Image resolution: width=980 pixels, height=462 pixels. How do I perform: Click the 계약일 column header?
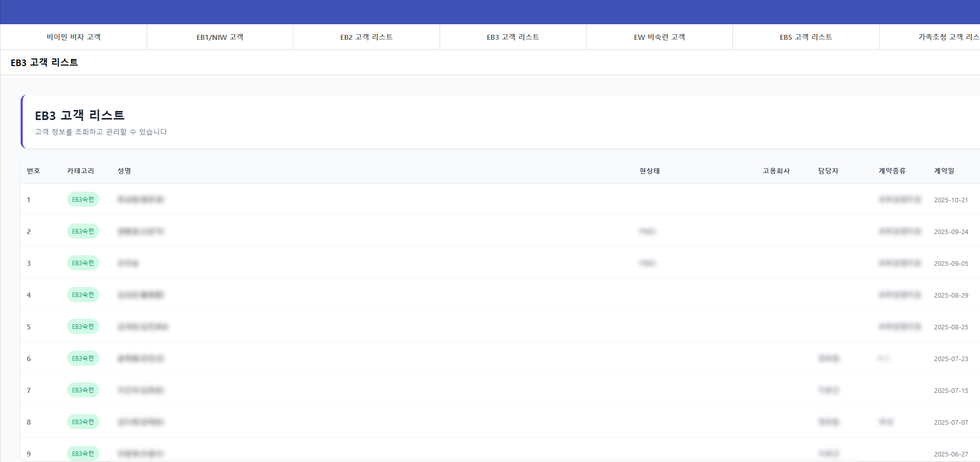[x=944, y=171]
